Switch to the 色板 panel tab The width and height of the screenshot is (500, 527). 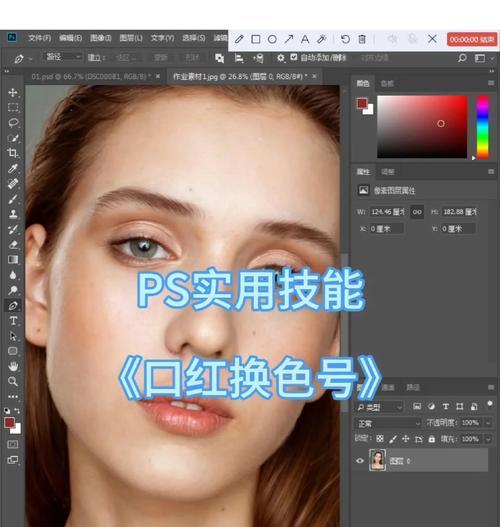click(x=387, y=83)
